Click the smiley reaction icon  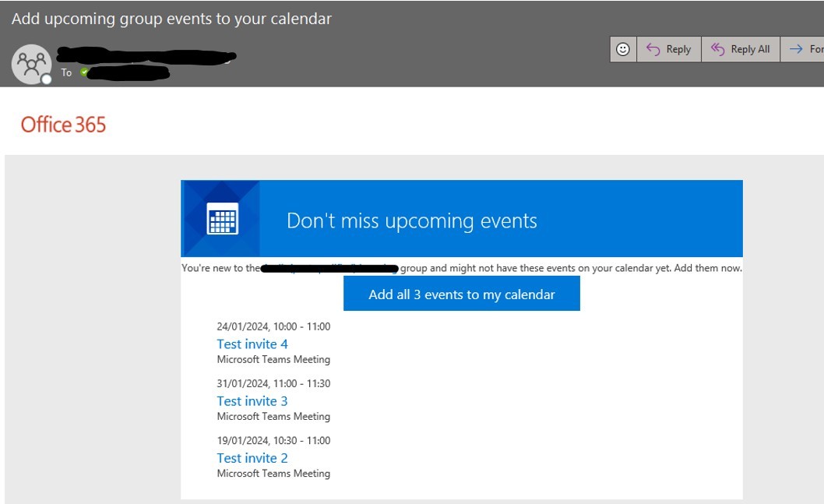click(623, 49)
